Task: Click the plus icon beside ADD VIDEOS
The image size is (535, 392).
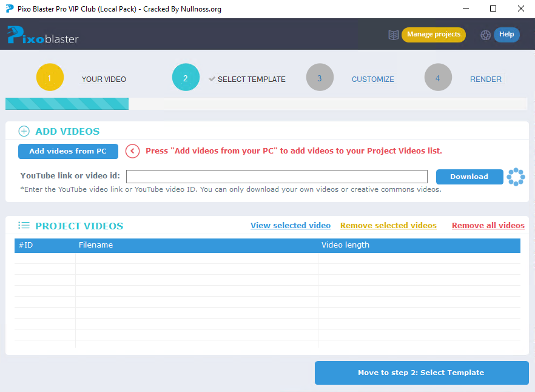Action: [24, 131]
